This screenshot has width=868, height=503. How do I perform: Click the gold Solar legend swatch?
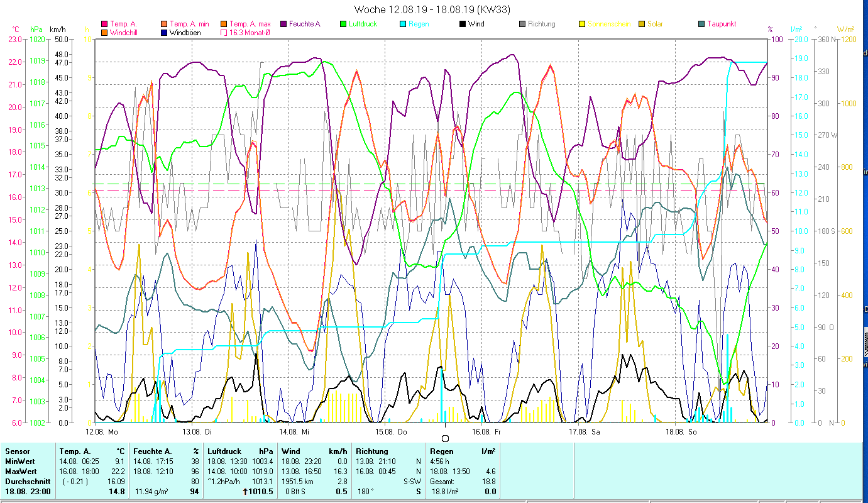tap(641, 25)
